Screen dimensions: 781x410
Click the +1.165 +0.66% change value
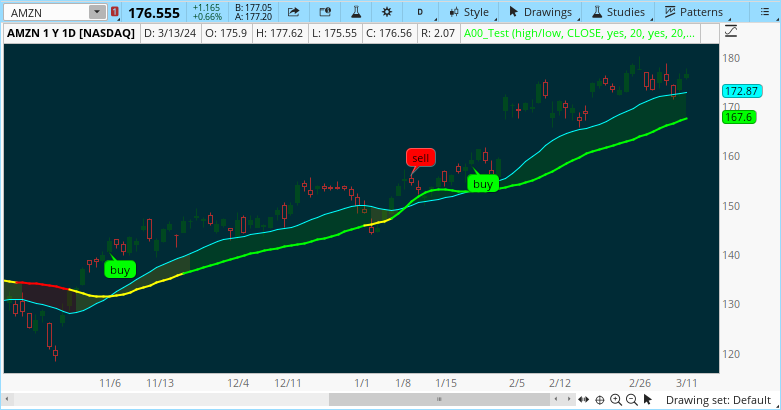click(x=207, y=12)
